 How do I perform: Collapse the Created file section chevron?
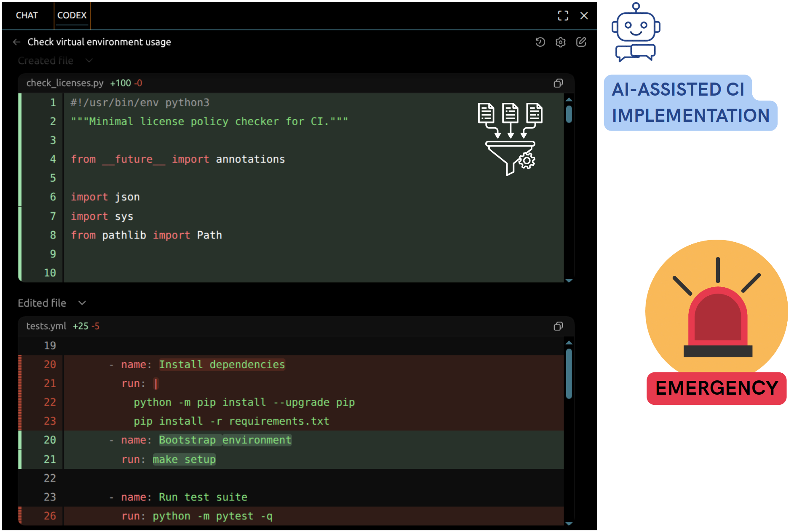pos(89,61)
